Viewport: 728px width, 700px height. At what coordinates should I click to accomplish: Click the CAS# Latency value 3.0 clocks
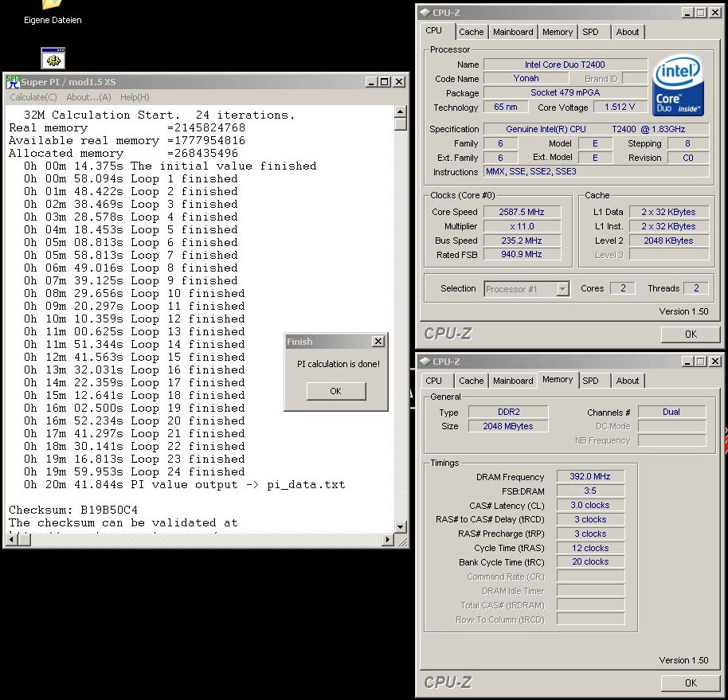[x=590, y=505]
